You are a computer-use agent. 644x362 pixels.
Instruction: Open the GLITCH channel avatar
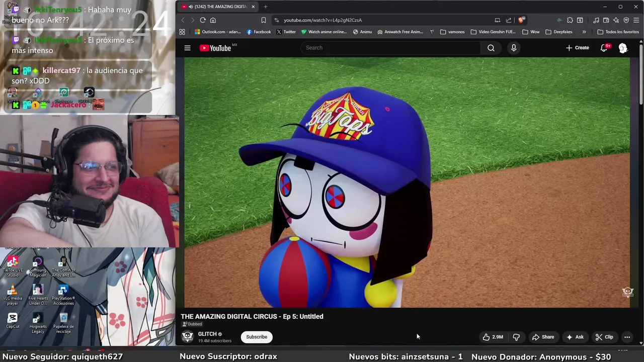(x=187, y=337)
